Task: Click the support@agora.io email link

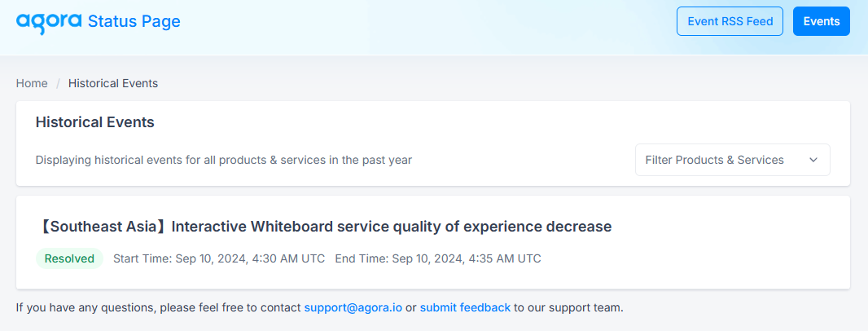Action: tap(353, 307)
